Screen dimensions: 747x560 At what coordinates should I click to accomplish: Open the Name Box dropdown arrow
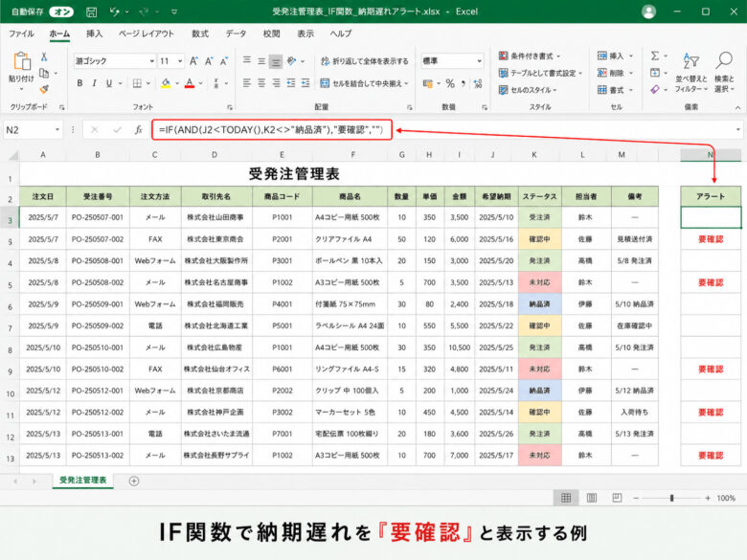click(x=57, y=129)
